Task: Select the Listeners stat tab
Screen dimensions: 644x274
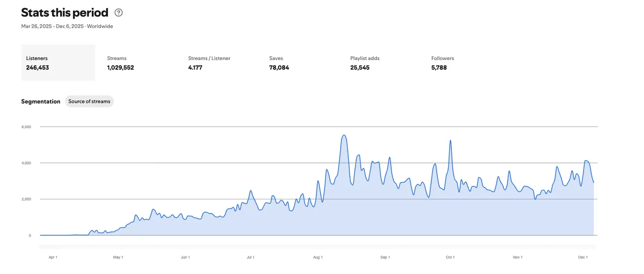Action: pos(58,63)
